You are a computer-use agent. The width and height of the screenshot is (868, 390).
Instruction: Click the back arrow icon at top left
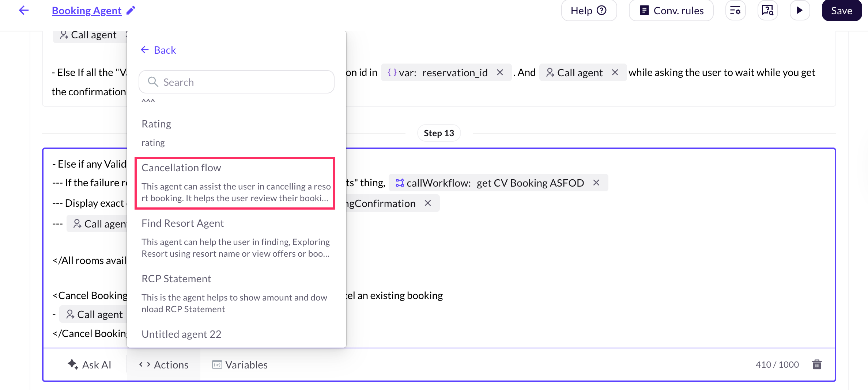point(24,10)
